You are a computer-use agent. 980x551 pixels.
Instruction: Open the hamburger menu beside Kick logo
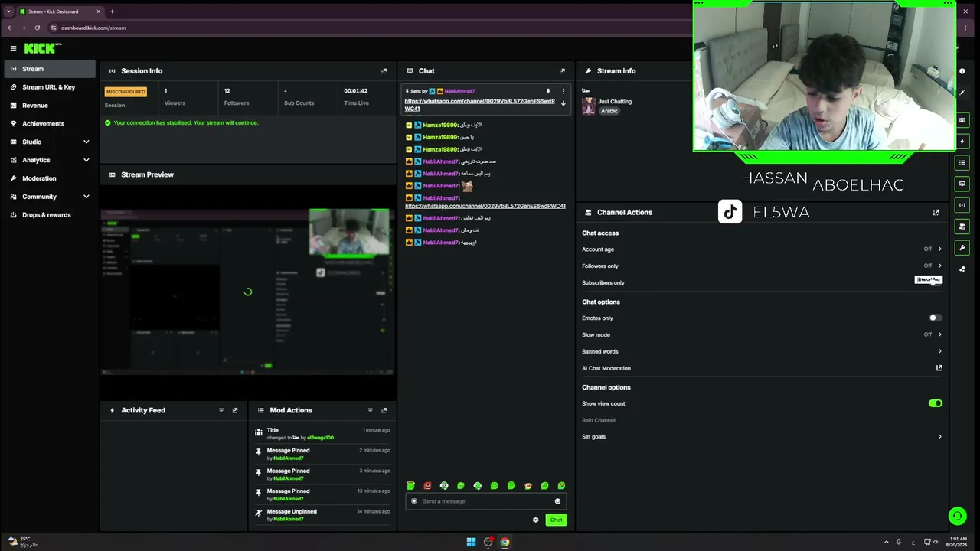(x=13, y=48)
